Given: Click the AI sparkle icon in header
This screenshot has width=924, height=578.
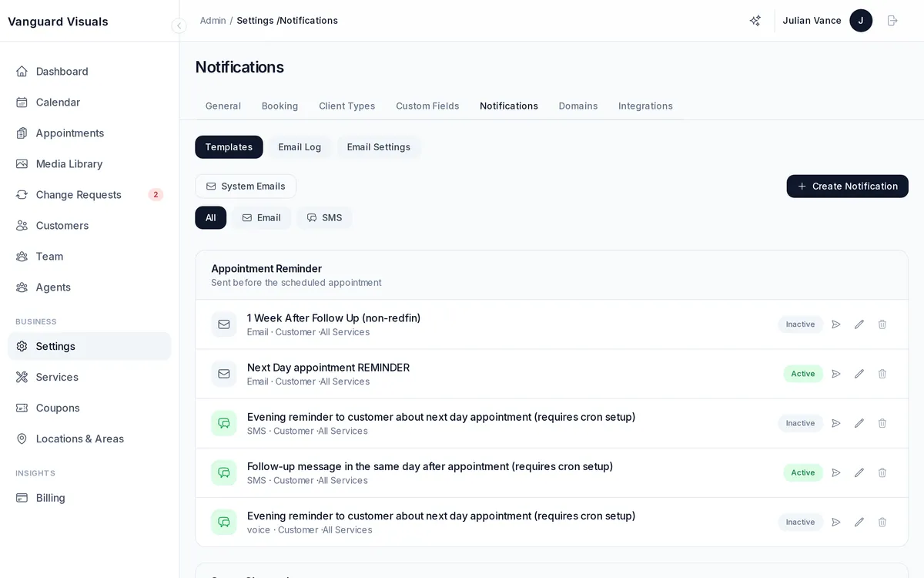Looking at the screenshot, I should (755, 21).
